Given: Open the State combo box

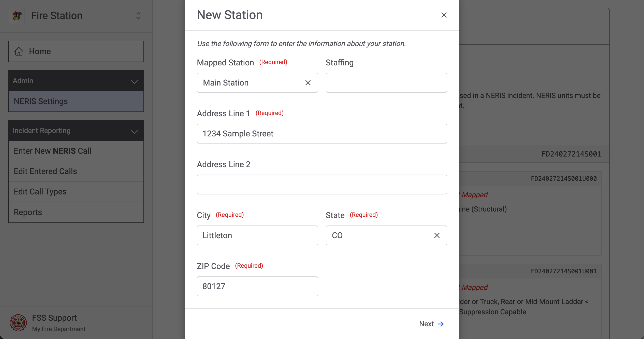Looking at the screenshot, I should [x=379, y=235].
